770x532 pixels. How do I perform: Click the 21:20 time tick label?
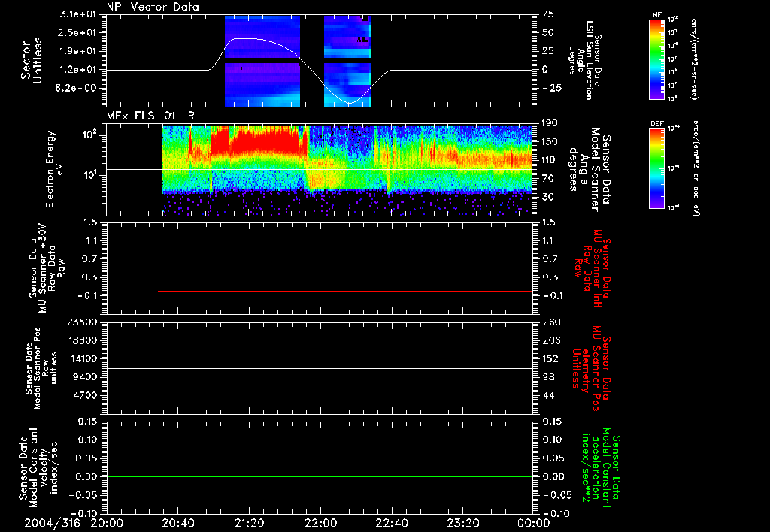249,523
